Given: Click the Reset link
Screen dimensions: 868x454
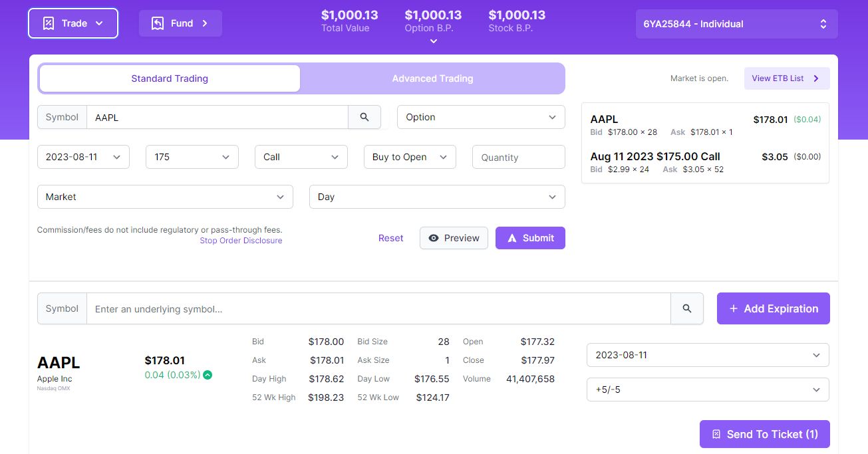Looking at the screenshot, I should coord(390,238).
